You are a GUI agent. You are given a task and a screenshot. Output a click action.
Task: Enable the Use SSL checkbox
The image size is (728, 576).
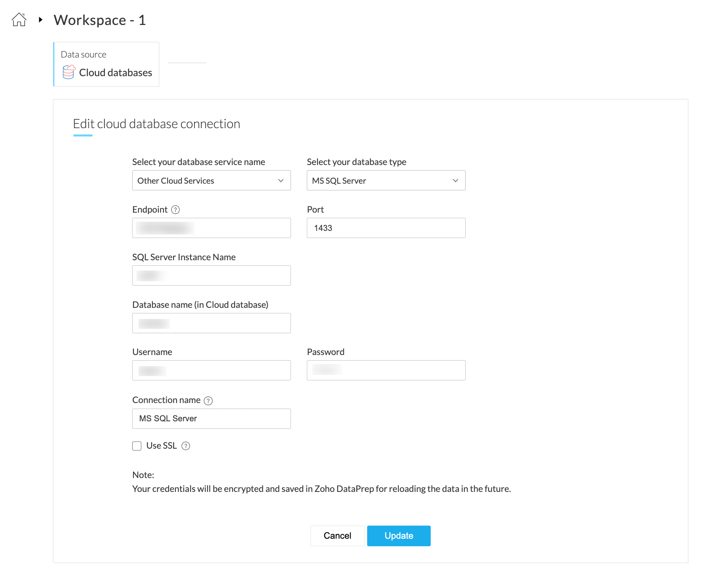coord(137,446)
